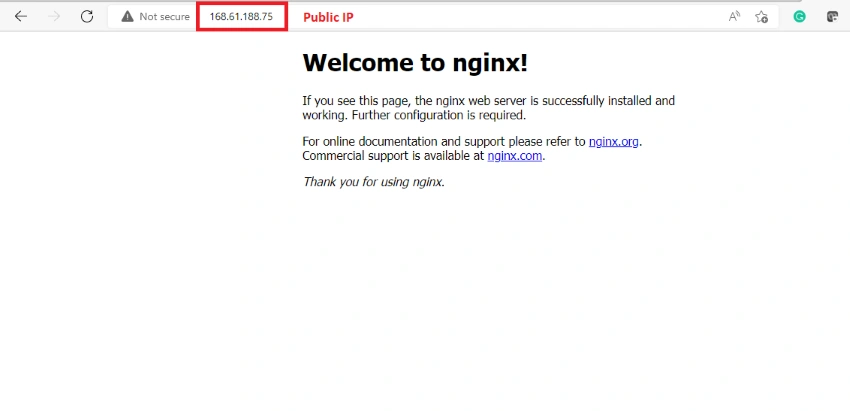
Task: Click the browser forward arrow
Action: coord(54,16)
